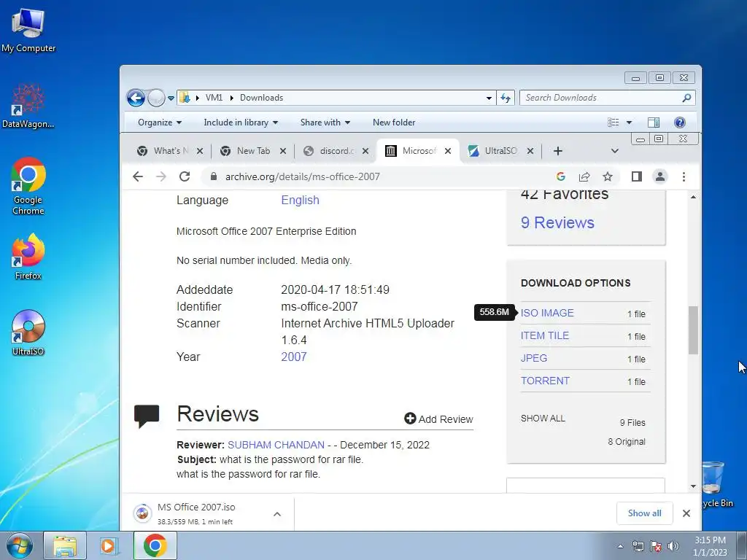Expand MS Office 2007.iso download options
The image size is (747, 560).
coord(276,514)
